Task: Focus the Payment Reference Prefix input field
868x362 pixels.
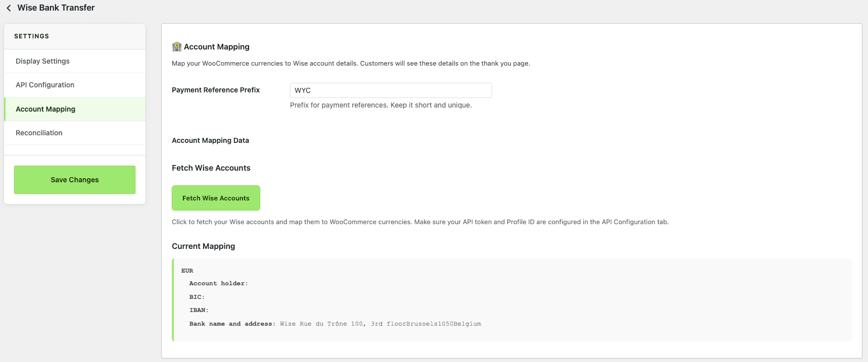Action: 391,90
